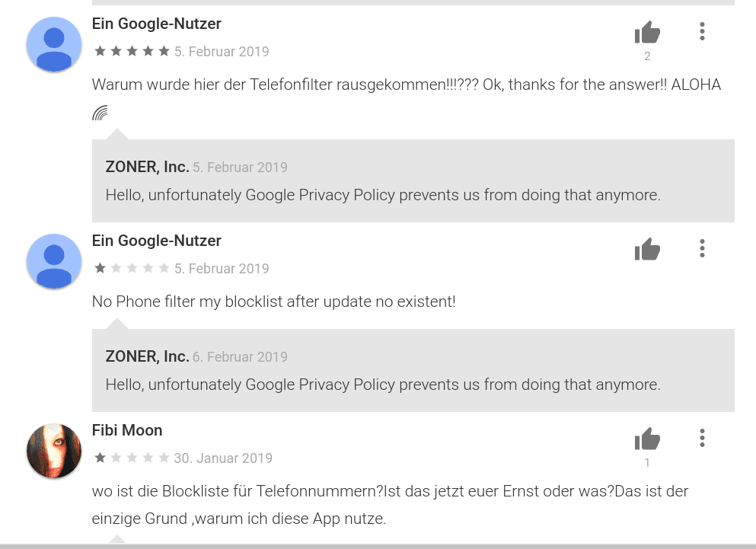The width and height of the screenshot is (756, 549).
Task: Click one-star rating dated 5. Februar 2019
Action: [x=132, y=268]
